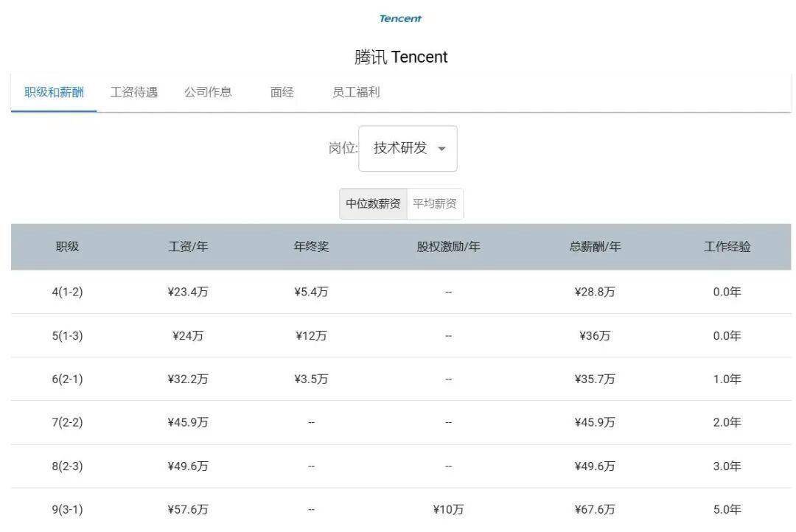The height and width of the screenshot is (532, 796).
Task: Switch to 中位数薪资 view
Action: [373, 204]
